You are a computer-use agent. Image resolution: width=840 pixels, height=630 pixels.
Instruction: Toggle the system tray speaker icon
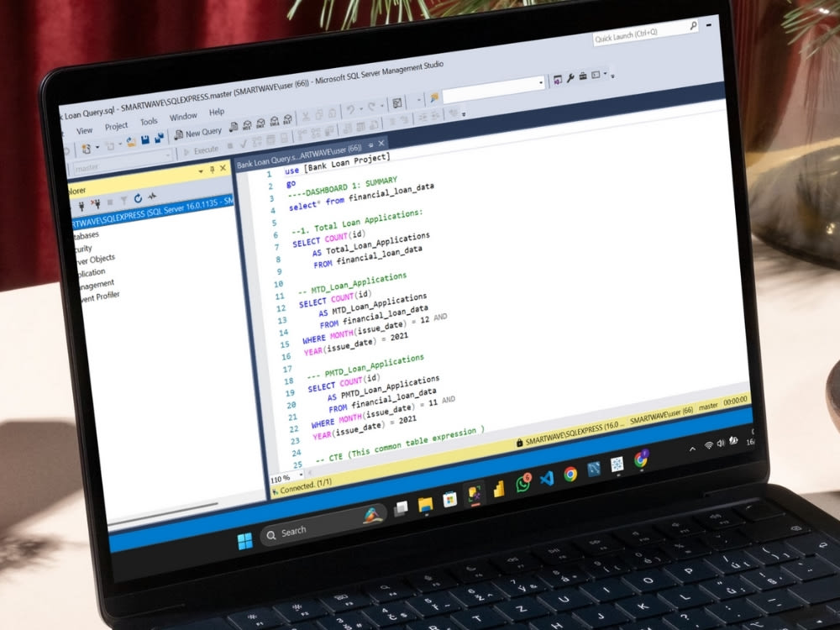tap(721, 444)
